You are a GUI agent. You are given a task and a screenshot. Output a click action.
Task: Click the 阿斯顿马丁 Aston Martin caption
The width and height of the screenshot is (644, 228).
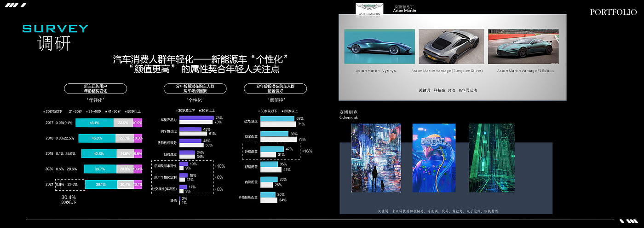[x=405, y=8]
